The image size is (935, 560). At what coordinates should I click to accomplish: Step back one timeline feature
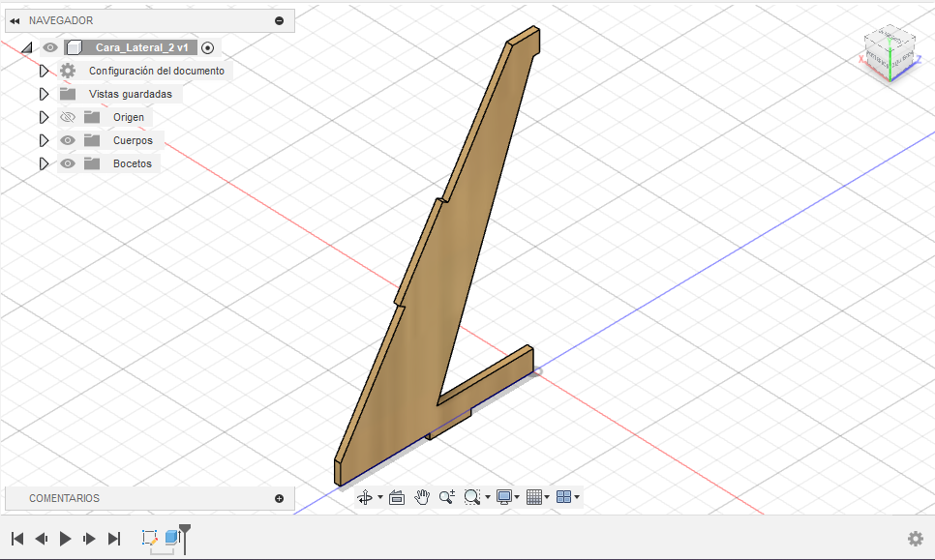tap(42, 539)
